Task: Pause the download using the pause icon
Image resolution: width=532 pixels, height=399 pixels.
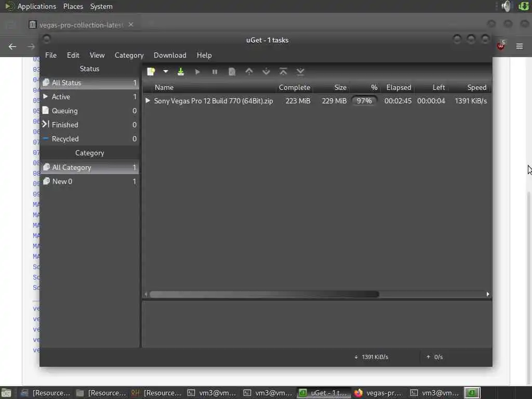Action: click(215, 72)
